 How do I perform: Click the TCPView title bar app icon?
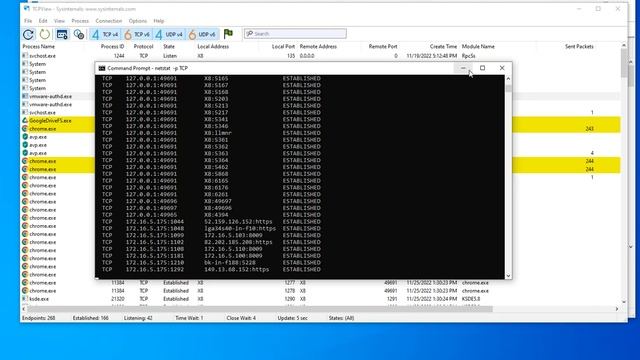click(27, 9)
